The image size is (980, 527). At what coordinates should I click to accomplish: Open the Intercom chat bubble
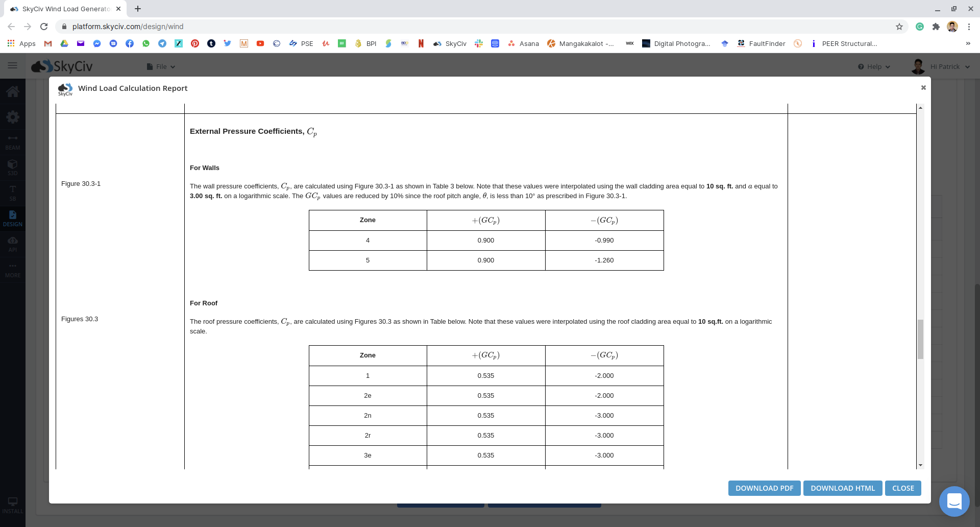tap(954, 501)
